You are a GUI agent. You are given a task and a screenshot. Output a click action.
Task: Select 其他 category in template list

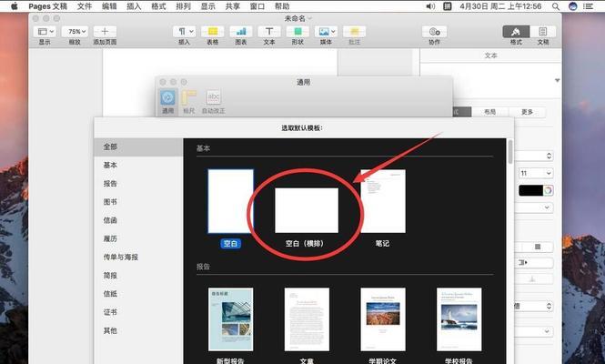pyautogui.click(x=138, y=331)
